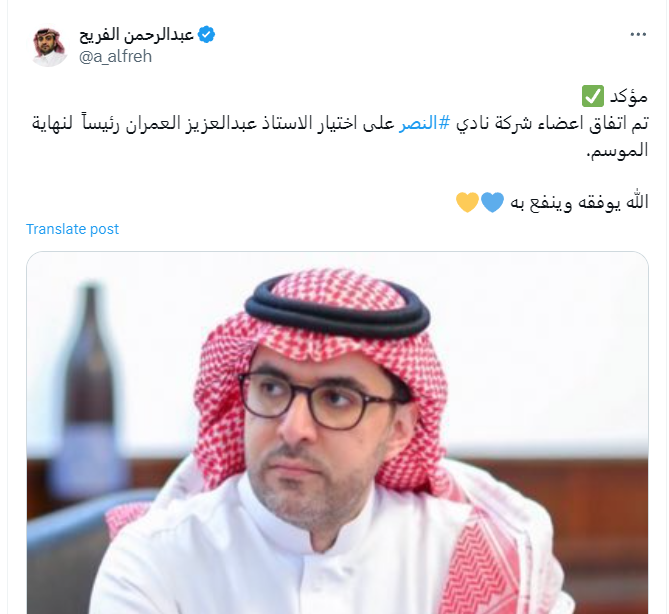Open the attached photo of the man
669x614 pixels.
[337, 433]
